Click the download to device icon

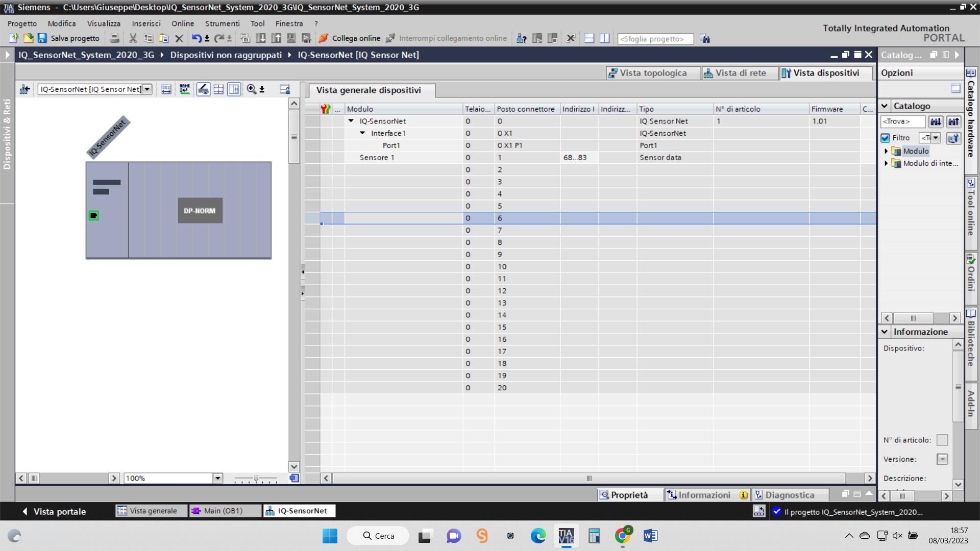pos(261,38)
